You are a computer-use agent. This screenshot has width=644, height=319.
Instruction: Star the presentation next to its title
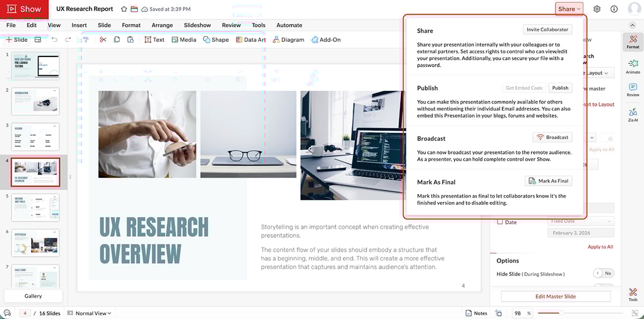tap(123, 9)
